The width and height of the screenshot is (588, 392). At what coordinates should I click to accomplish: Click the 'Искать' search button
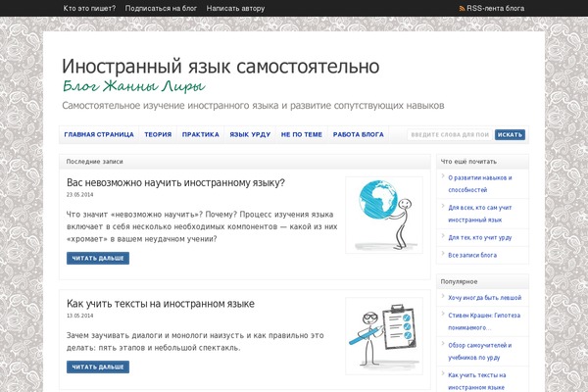point(510,134)
